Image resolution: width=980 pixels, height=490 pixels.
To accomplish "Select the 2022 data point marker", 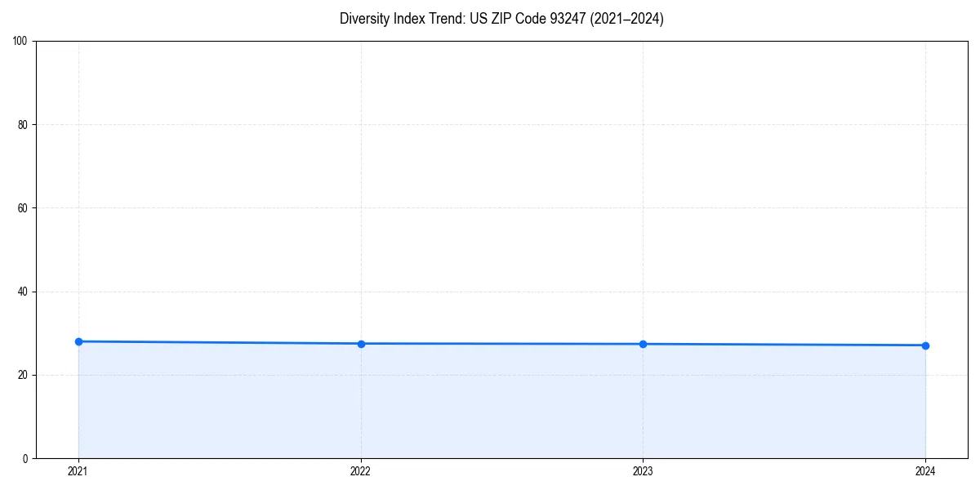I will [361, 344].
